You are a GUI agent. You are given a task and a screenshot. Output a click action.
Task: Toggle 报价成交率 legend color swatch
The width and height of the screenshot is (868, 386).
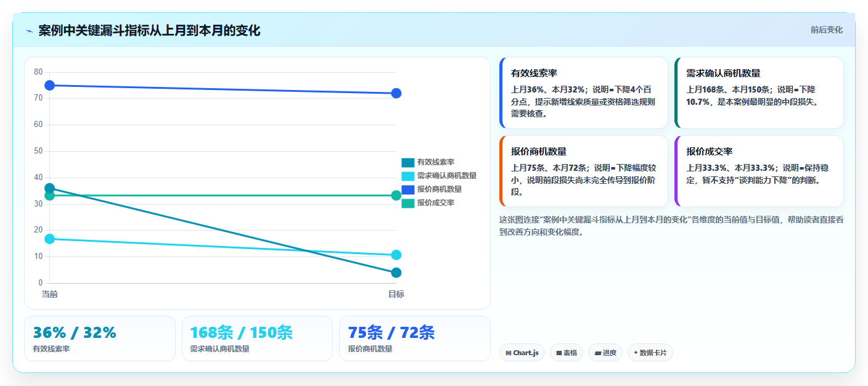407,203
